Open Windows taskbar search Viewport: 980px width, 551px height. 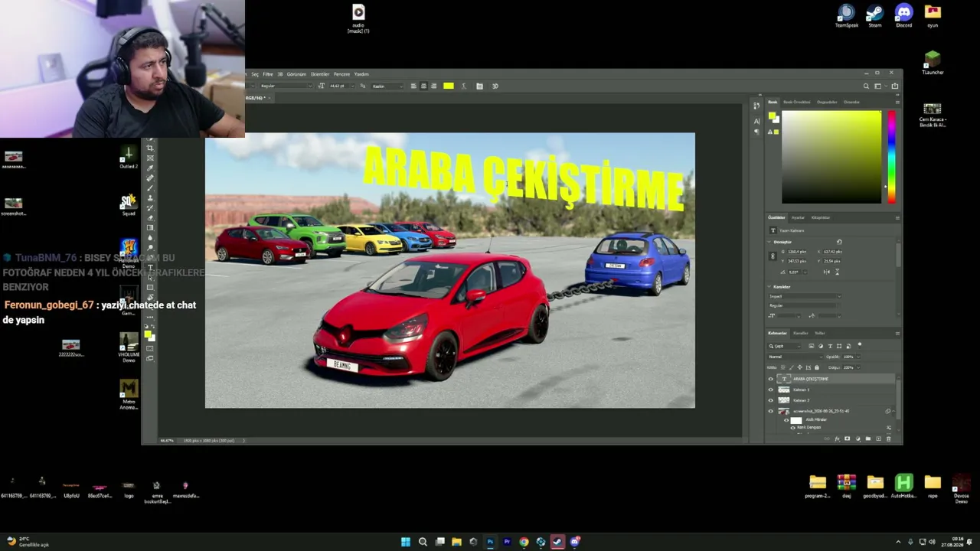tap(422, 542)
